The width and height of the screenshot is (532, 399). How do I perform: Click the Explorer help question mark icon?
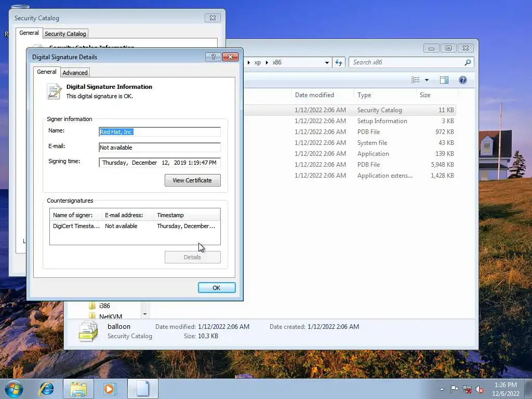point(463,80)
